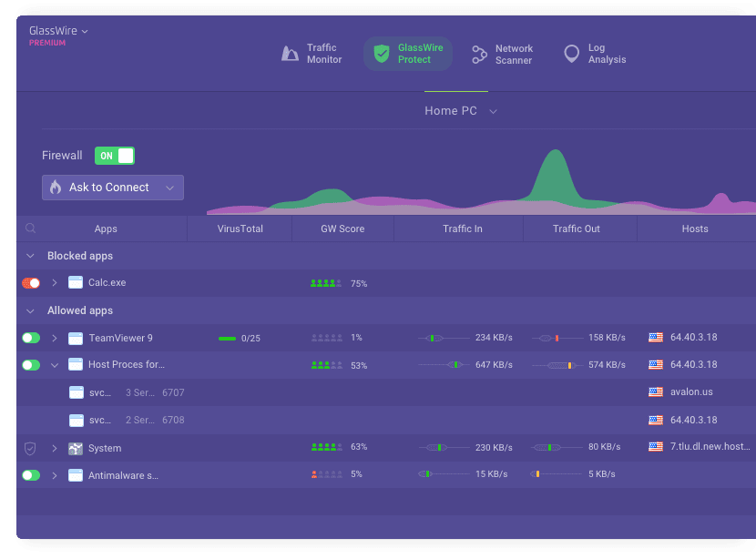Click the Calc.exe app icon
Screen dimensions: 756x559
[76, 282]
